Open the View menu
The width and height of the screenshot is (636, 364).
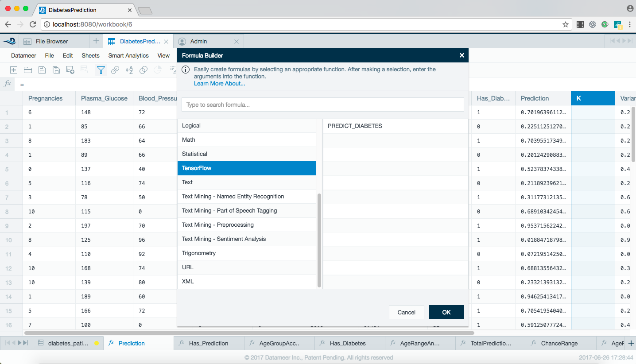(163, 55)
